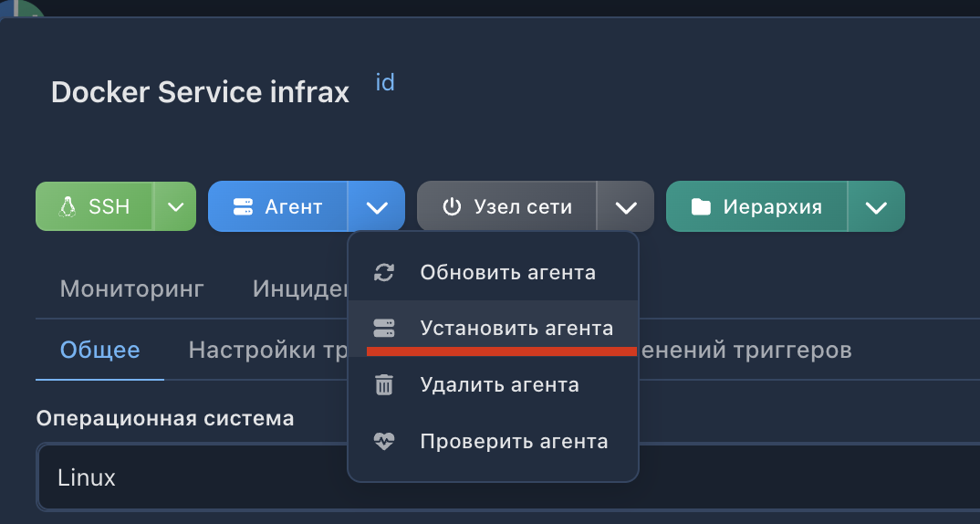
Task: Click the refresh icon beside Обновить агента
Action: click(384, 272)
